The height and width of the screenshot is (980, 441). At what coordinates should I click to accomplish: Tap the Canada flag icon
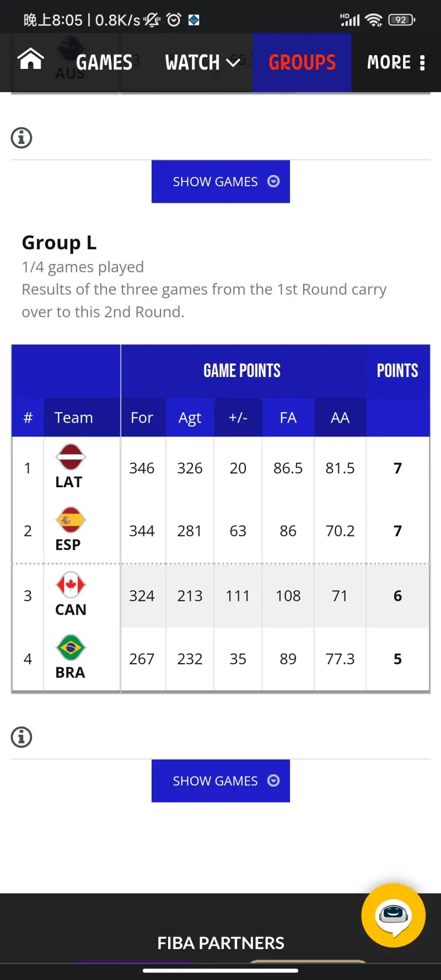(71, 585)
